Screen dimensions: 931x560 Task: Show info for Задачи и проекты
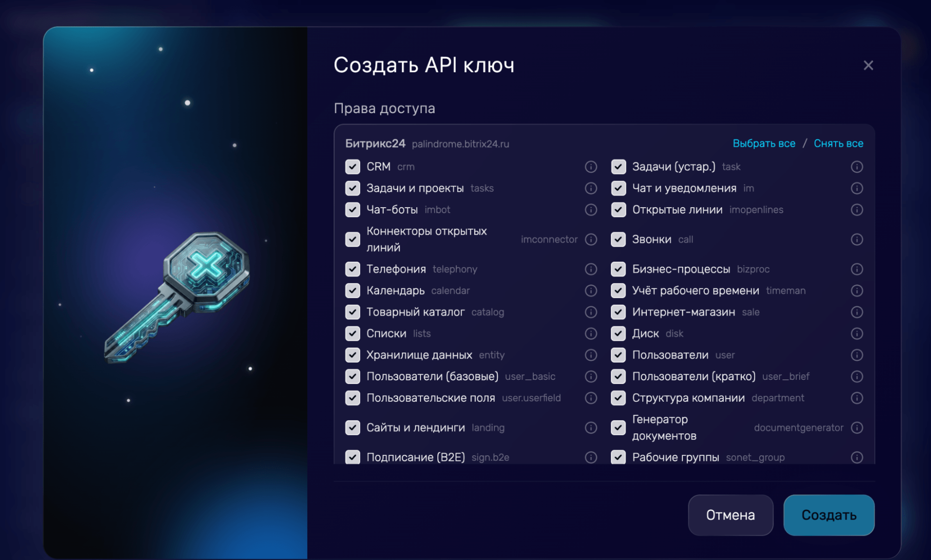591,188
